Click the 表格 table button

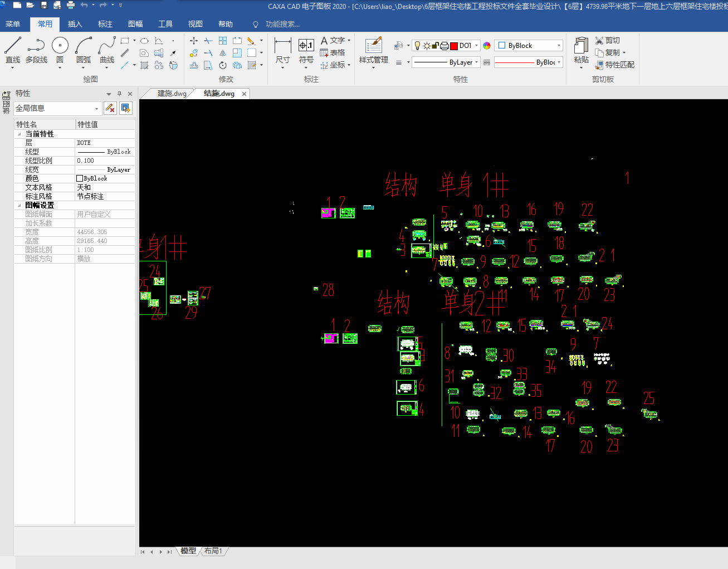coord(333,52)
